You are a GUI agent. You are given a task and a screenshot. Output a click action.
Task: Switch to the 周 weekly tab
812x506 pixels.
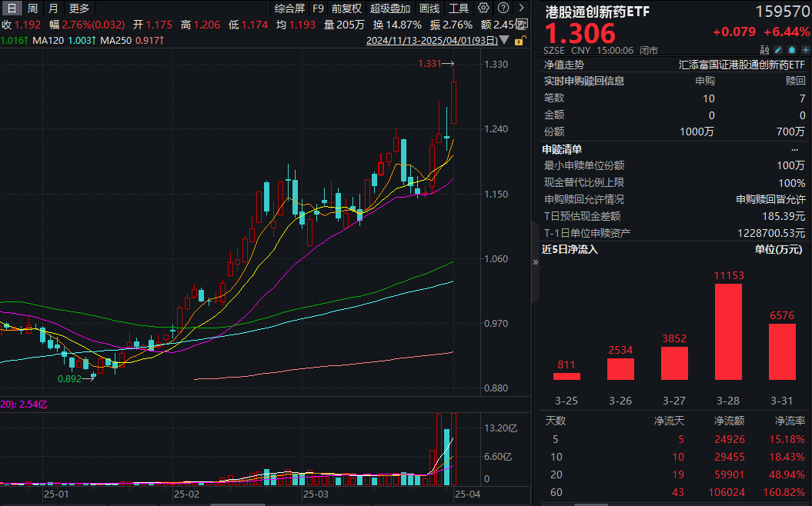coord(30,8)
